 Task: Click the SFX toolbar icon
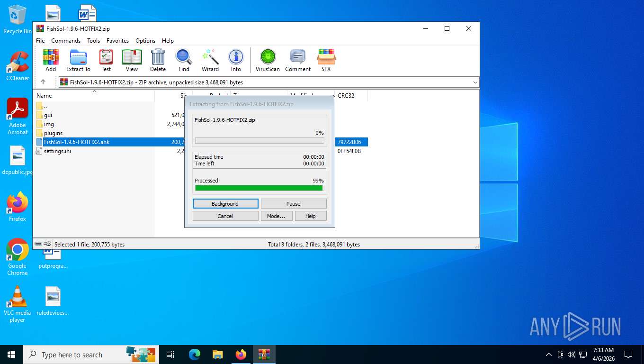(x=326, y=60)
